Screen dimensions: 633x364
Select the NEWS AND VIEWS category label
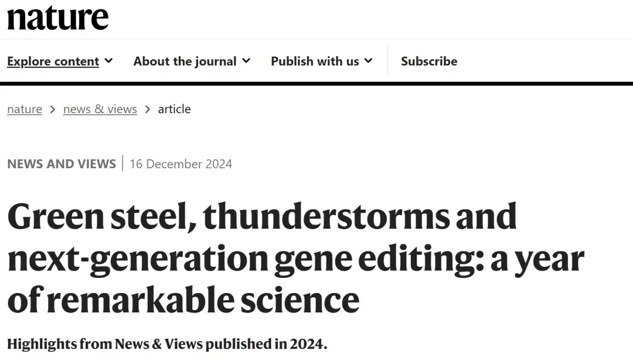coord(62,164)
